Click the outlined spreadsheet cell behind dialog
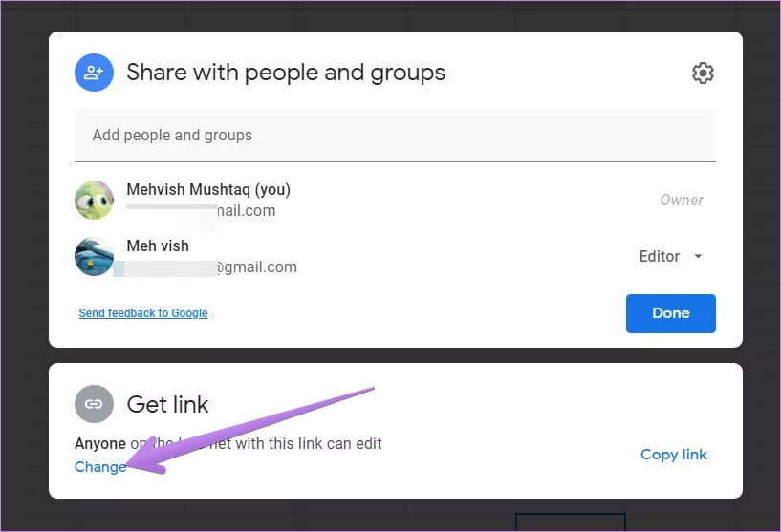The image size is (781, 532). click(570, 522)
